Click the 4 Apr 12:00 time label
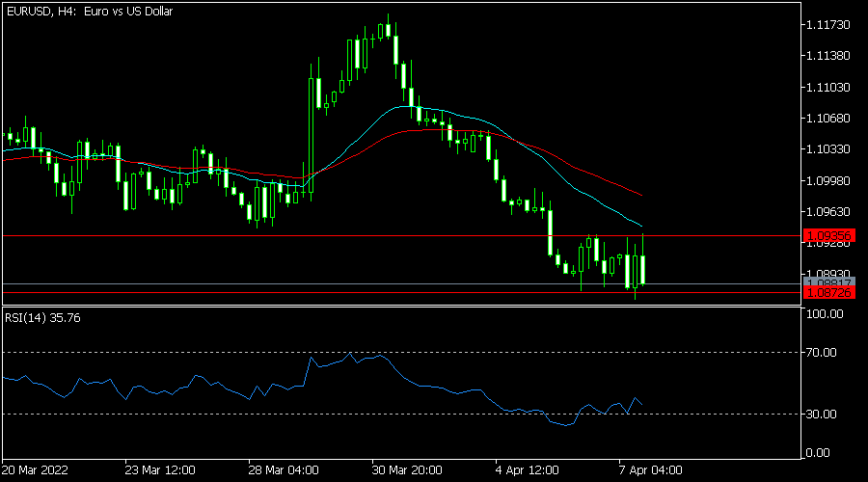Screen dimensions: 868x482 (x=527, y=470)
